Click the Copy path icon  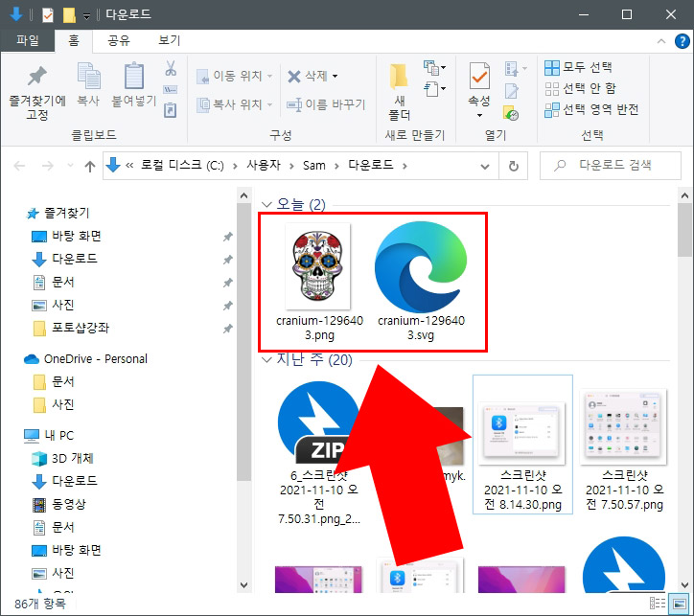[171, 89]
